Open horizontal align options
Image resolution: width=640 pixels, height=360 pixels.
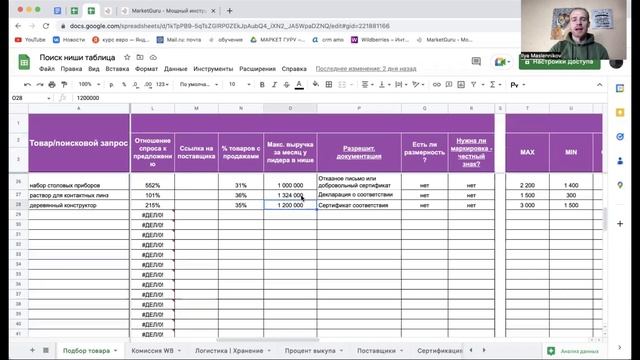coord(367,84)
